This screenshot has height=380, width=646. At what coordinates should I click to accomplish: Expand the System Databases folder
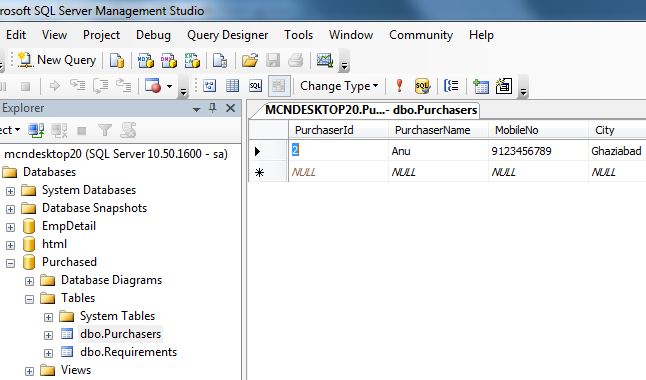(x=10, y=191)
